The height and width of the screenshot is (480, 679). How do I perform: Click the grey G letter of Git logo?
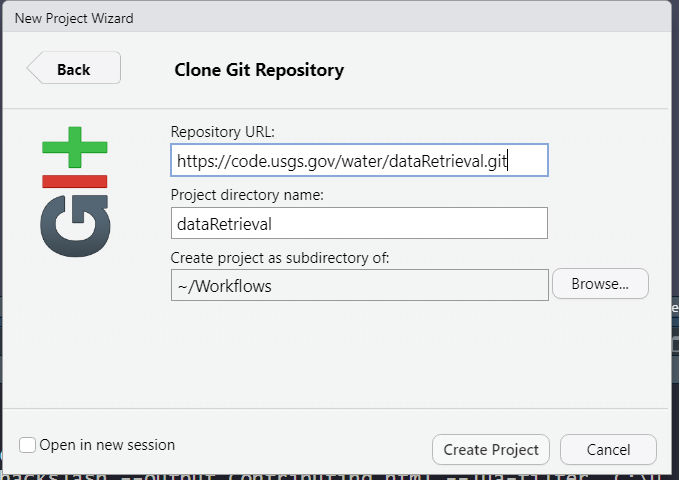[x=74, y=225]
